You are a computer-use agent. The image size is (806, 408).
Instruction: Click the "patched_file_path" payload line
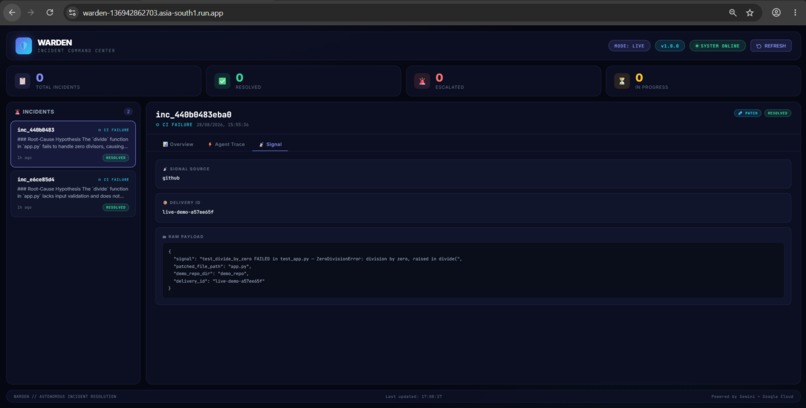pos(212,267)
